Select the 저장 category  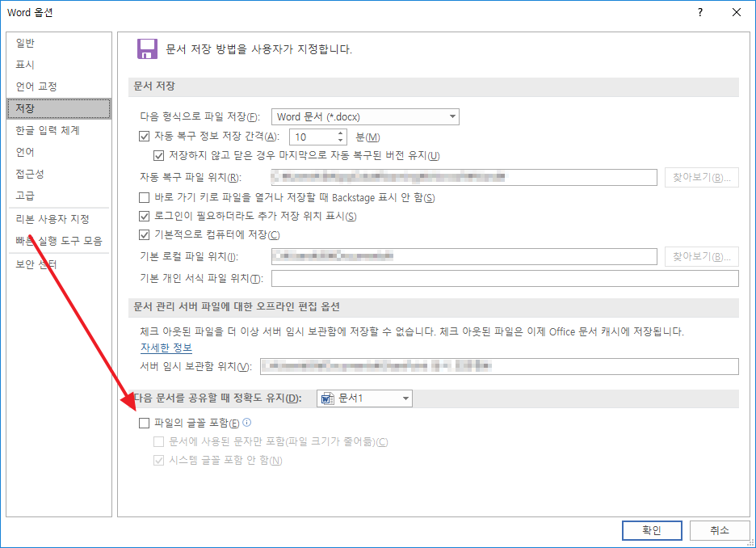(59, 108)
